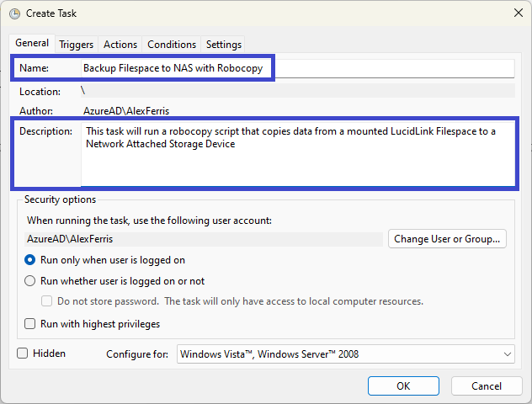The height and width of the screenshot is (404, 532).
Task: Click the Change User or Group button
Action: 447,239
